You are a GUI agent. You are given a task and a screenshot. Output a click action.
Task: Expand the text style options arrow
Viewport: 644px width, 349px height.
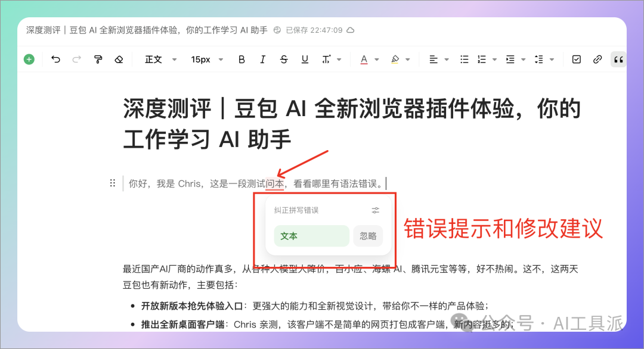[339, 60]
